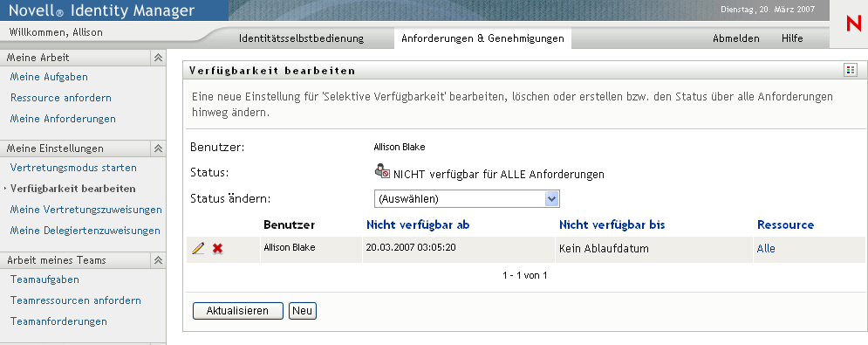Open Teamaufgaben
This screenshot has width=868, height=345.
click(x=44, y=279)
